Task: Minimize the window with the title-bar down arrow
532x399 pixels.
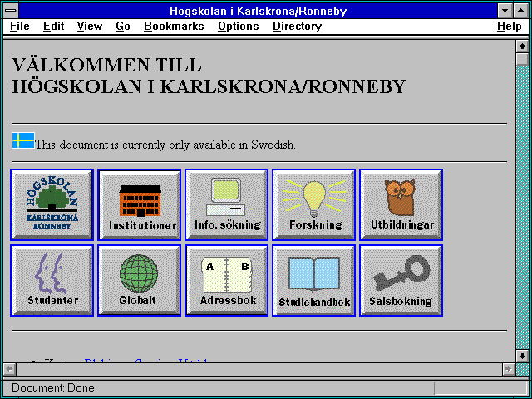Action: point(505,11)
